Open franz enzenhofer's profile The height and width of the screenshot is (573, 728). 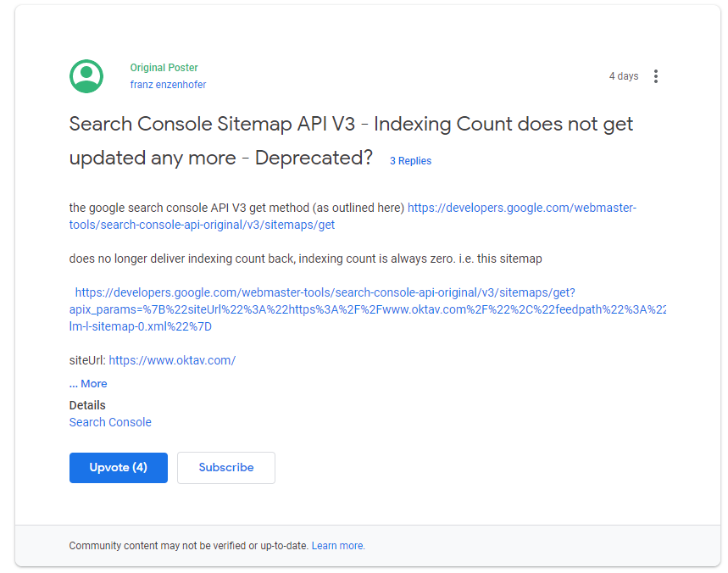pos(168,84)
